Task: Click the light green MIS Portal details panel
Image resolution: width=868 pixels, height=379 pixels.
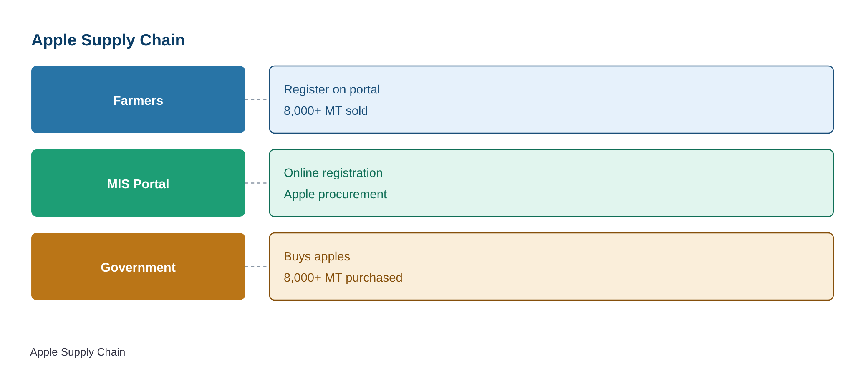Action: pos(551,183)
